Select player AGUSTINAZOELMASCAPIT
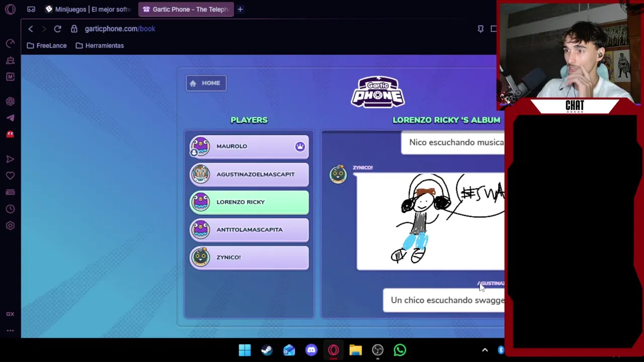 point(249,174)
